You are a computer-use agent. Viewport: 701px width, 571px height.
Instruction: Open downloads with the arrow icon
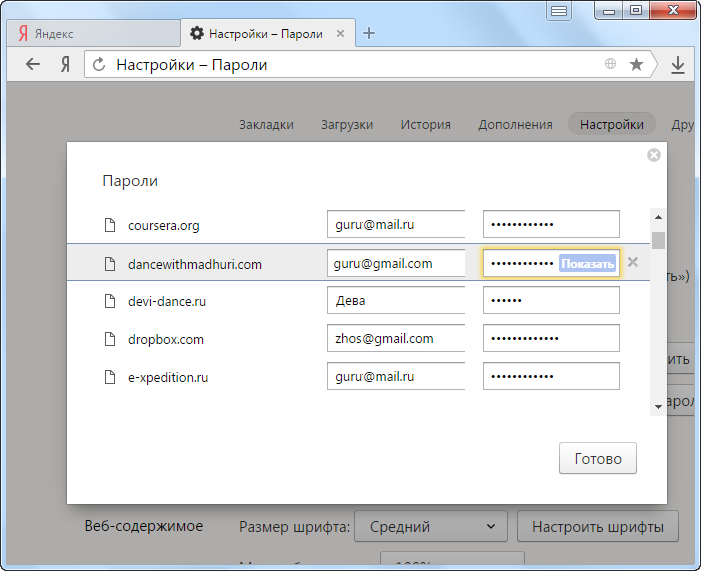(x=678, y=65)
